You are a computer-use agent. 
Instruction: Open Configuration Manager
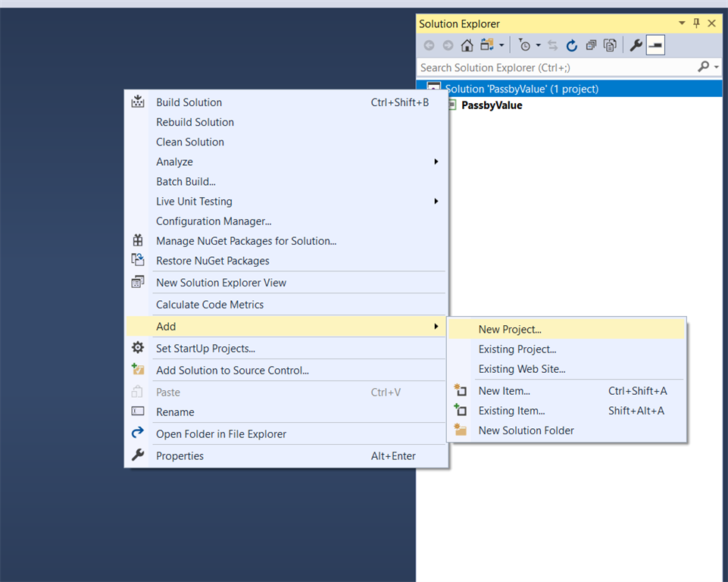[x=286, y=221]
